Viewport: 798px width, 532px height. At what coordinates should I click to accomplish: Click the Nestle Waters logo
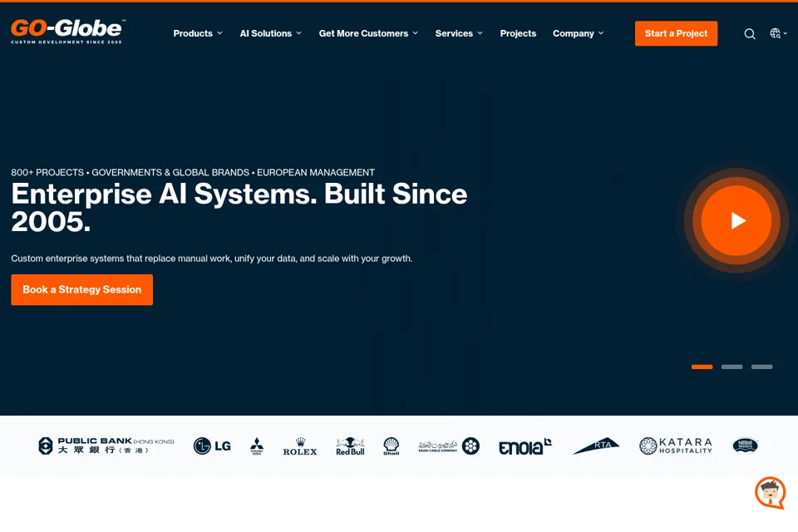coord(745,446)
